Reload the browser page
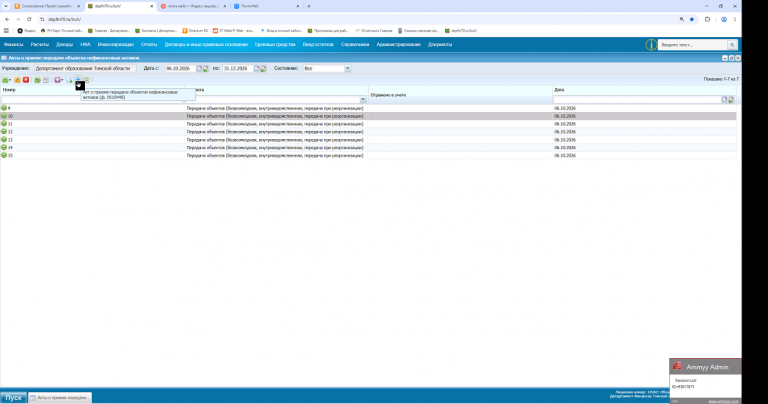Viewport: 768px width, 404px height. (29, 19)
